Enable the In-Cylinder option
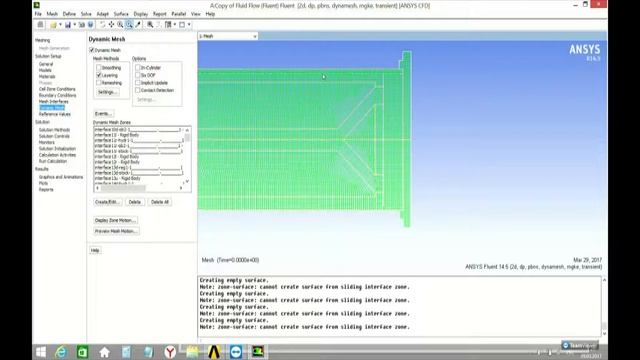 (x=138, y=67)
